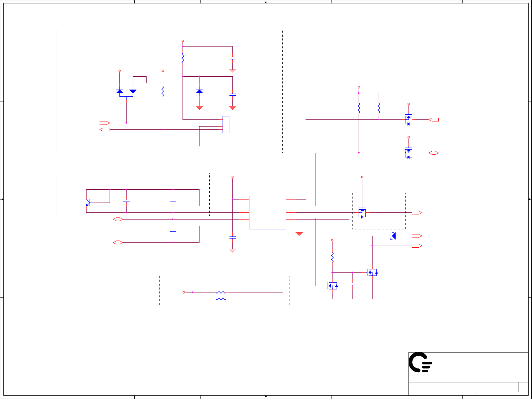Viewport: 532px width, 399px height.
Task: Select MOSFET wired to top-right left-pointing port
Action: click(x=409, y=120)
